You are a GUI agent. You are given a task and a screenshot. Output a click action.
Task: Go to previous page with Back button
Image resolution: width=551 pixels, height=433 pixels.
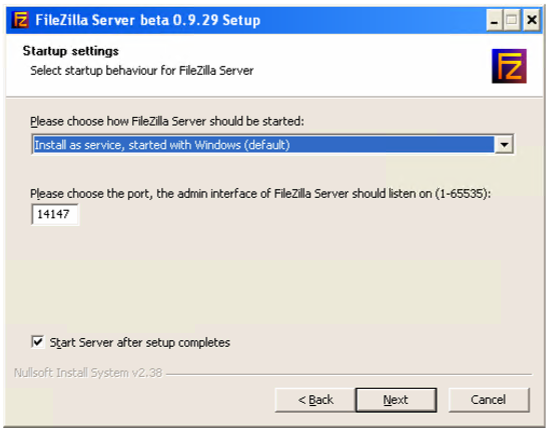(x=315, y=400)
